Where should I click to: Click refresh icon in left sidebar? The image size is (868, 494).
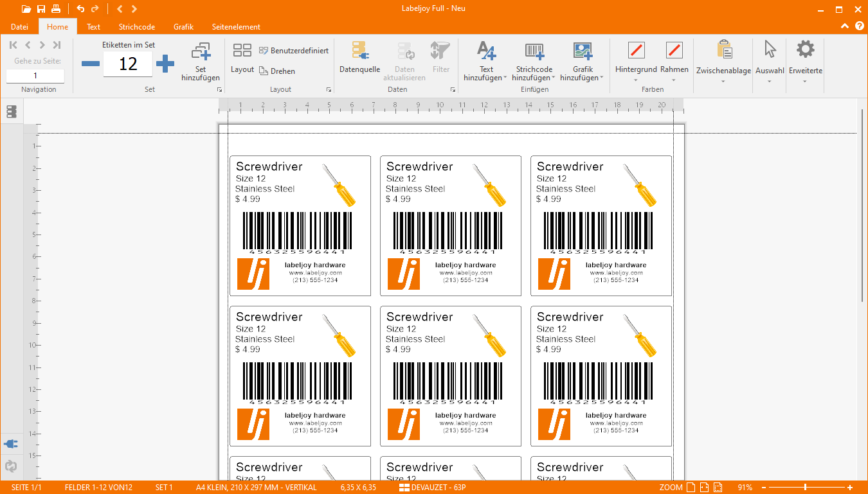pyautogui.click(x=11, y=466)
